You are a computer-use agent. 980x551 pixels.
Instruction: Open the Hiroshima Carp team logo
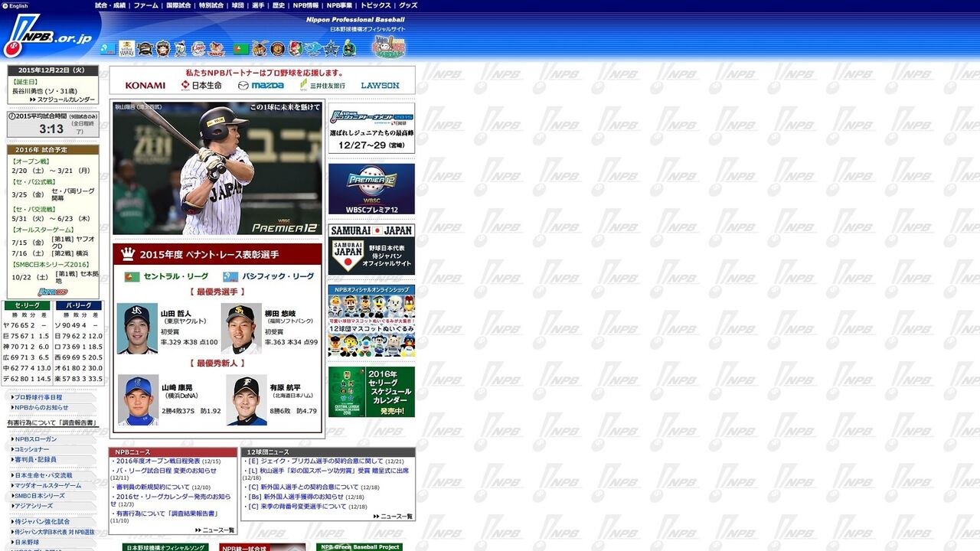click(296, 49)
